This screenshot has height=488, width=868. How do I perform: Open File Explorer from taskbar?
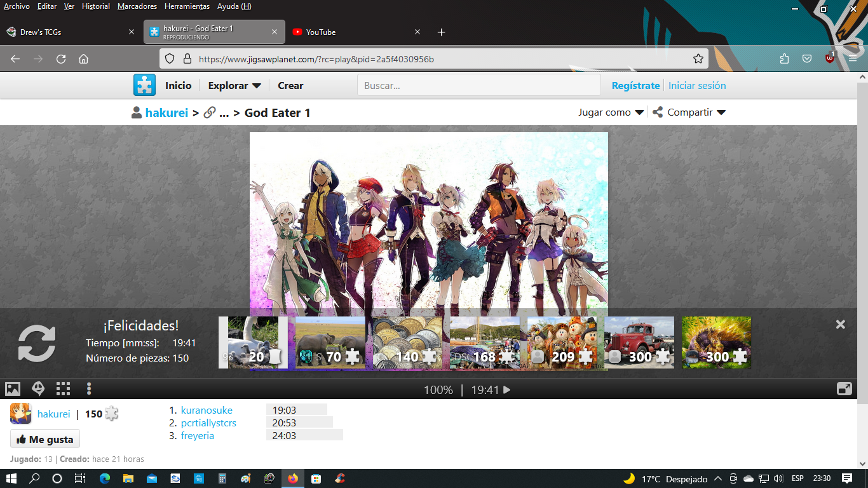click(128, 478)
